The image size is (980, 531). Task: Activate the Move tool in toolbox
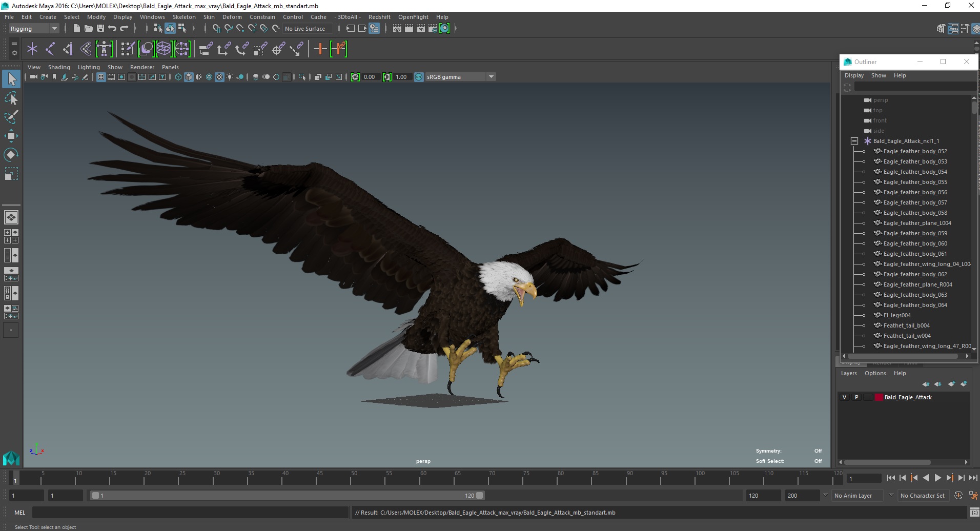point(11,135)
